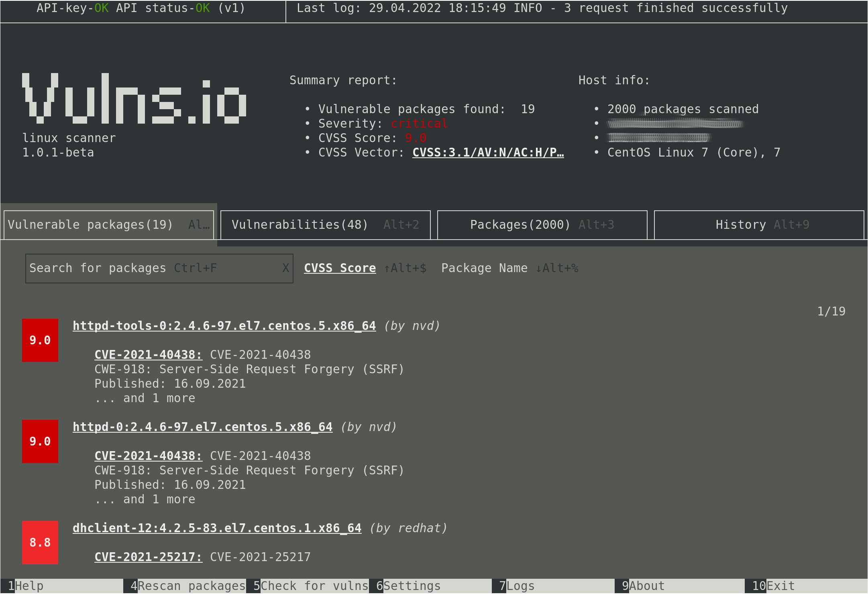
Task: Switch to the Vulnerabilities(48) tab
Action: coord(325,225)
